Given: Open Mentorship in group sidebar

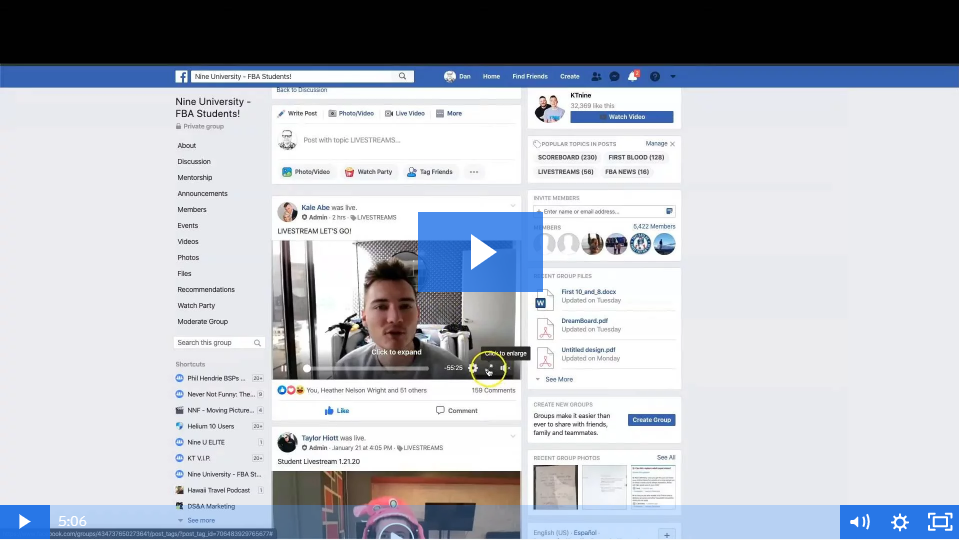Looking at the screenshot, I should [x=194, y=177].
